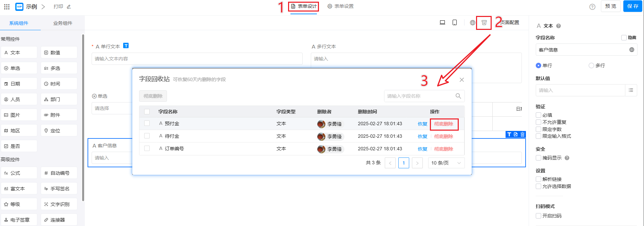Click the 请输入字段名称 search field
The image size is (644, 226).
coord(419,96)
